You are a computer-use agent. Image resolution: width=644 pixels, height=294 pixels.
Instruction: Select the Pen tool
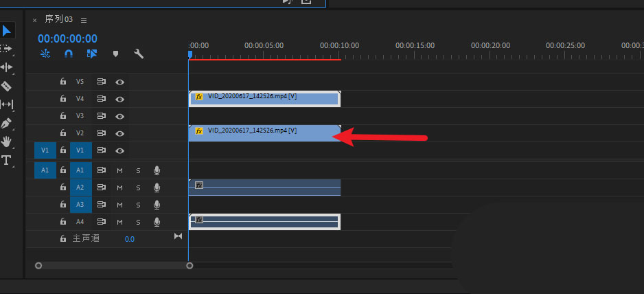tap(6, 123)
